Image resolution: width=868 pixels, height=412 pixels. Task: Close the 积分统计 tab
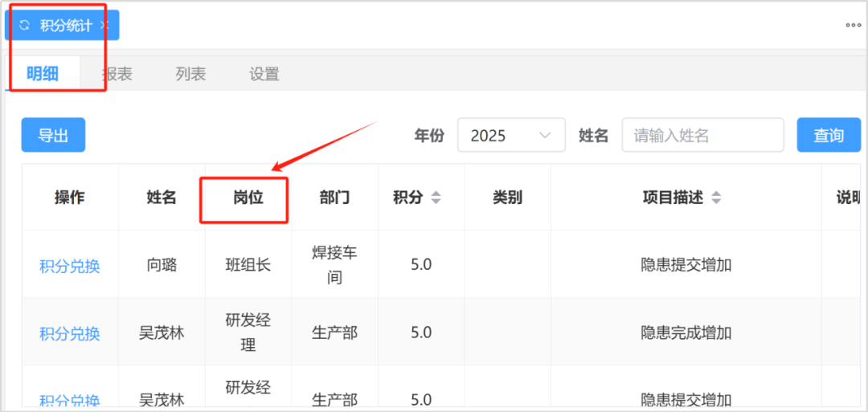coord(105,25)
